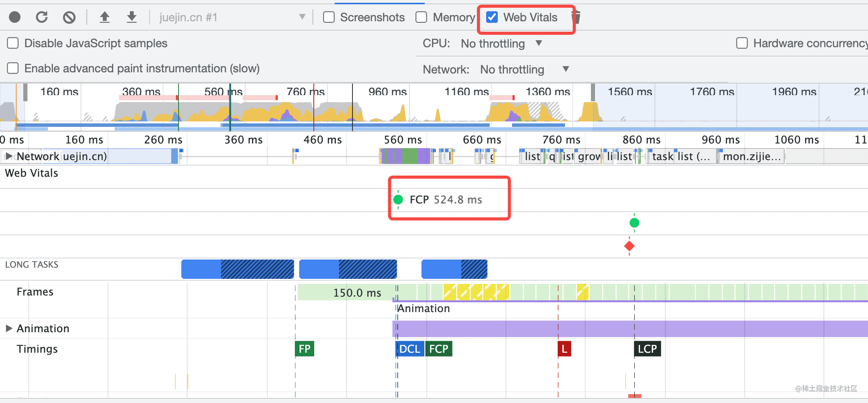The height and width of the screenshot is (403, 868).
Task: Select the 150.0 ms frame block
Action: pyautogui.click(x=346, y=293)
